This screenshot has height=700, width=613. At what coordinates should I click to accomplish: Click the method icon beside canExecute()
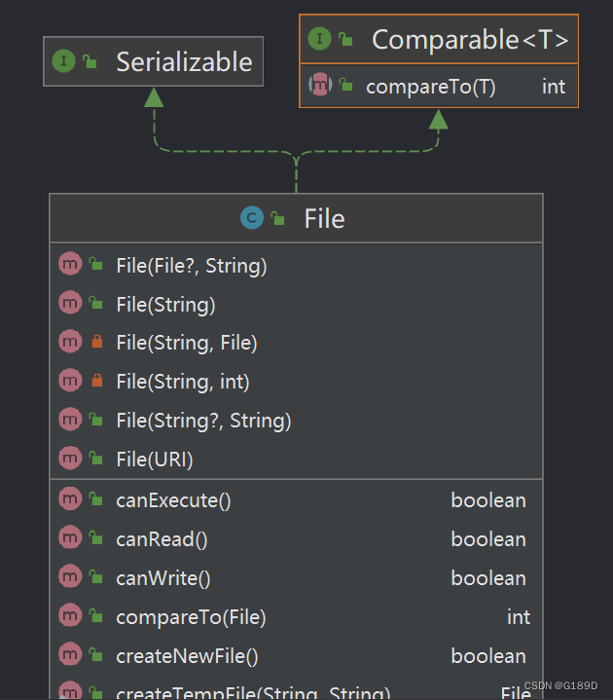[x=70, y=499]
